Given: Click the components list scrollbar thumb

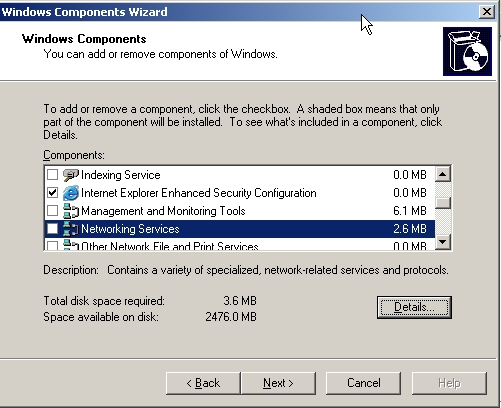Looking at the screenshot, I should (x=443, y=203).
